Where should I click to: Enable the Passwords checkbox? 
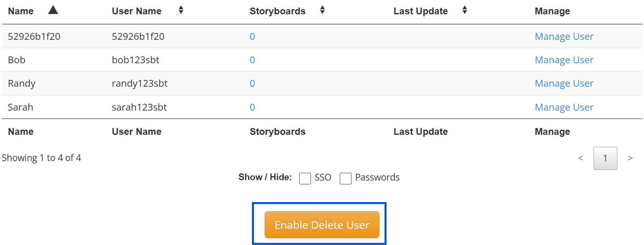coord(346,179)
